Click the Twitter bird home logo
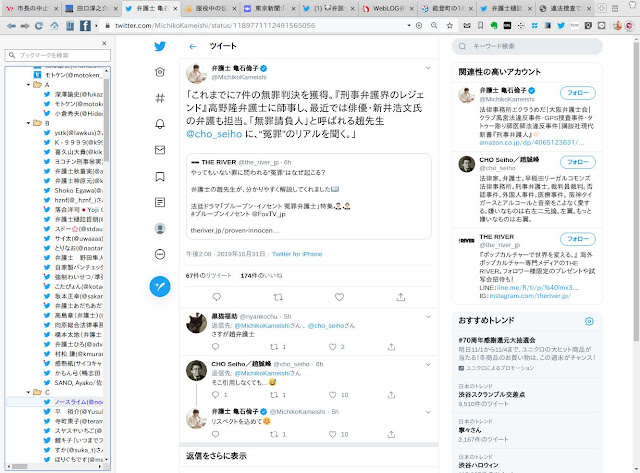 [160, 46]
